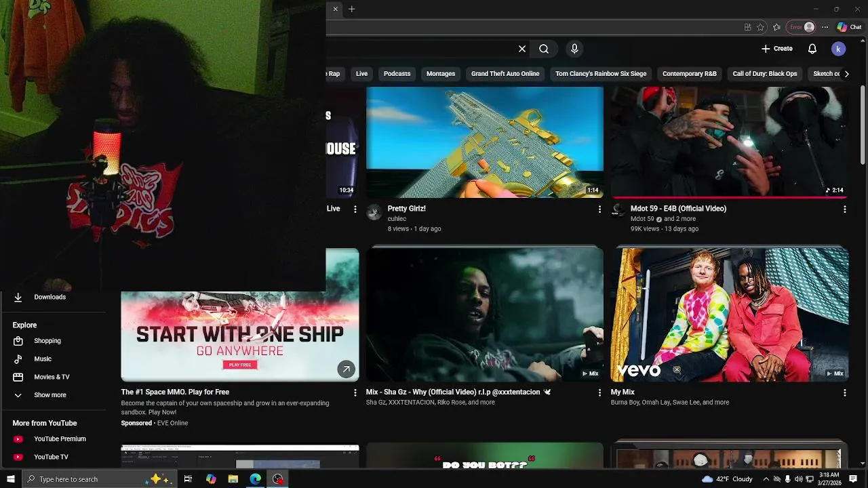Open more options for My Mix
The width and height of the screenshot is (868, 488).
[x=844, y=392]
